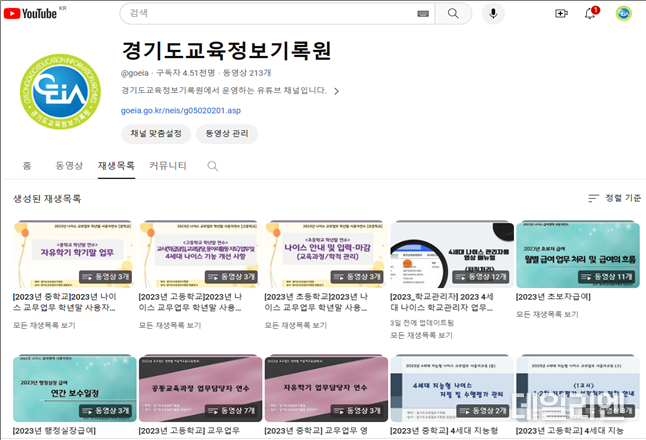Open 자유학기 업무담당자 연수 thumbnail
Screen dimensions: 646x440
pos(326,388)
